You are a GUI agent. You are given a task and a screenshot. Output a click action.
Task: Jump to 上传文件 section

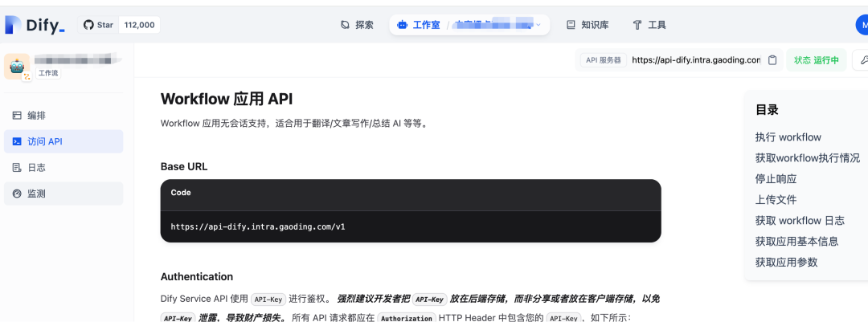tap(776, 200)
